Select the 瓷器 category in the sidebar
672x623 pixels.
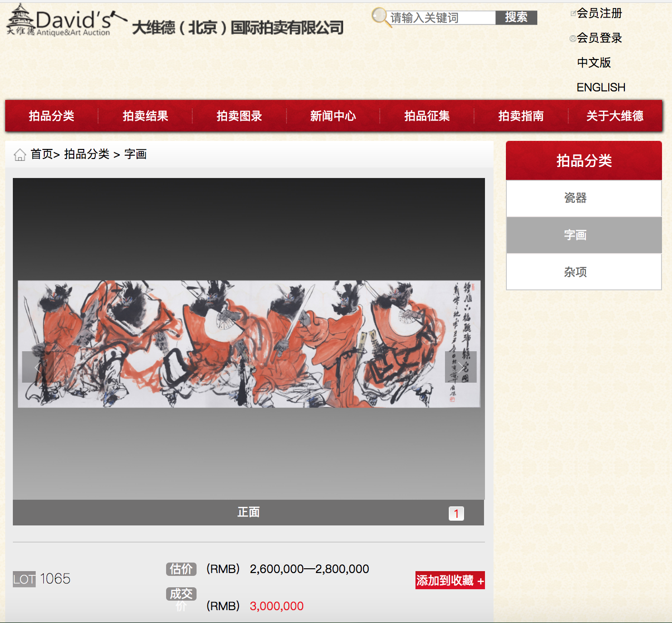[x=584, y=198]
